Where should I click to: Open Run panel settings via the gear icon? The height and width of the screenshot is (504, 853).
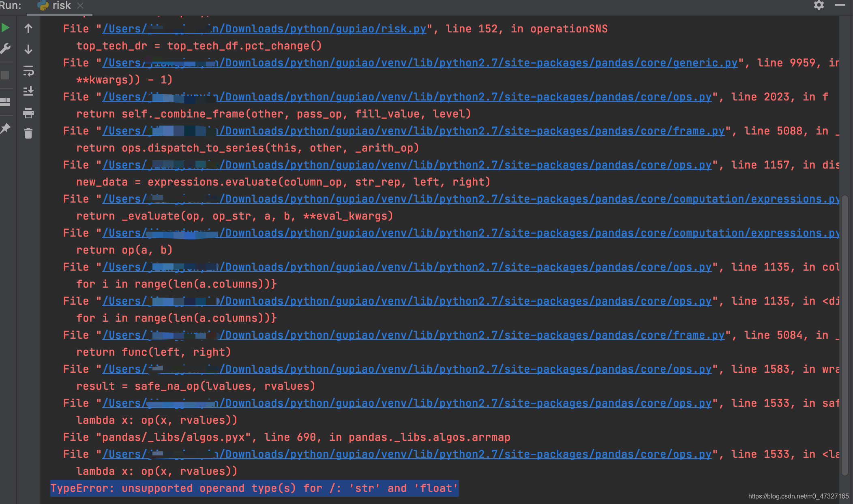(819, 5)
